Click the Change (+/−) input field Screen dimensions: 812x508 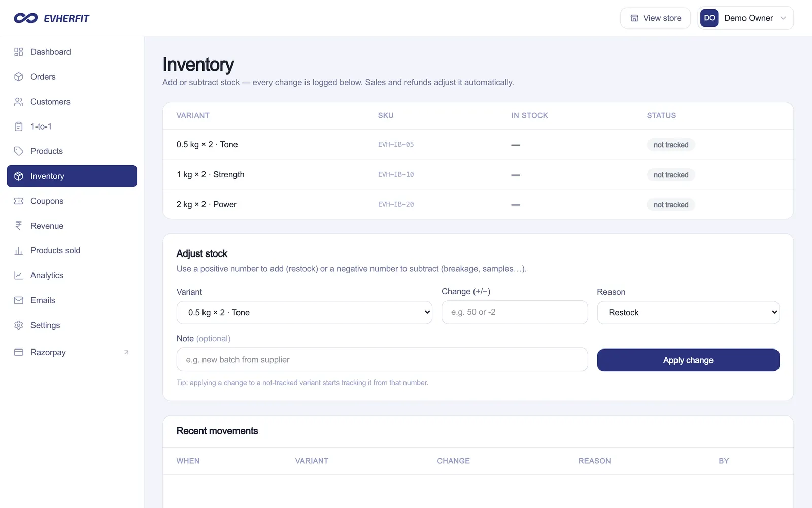[515, 312]
